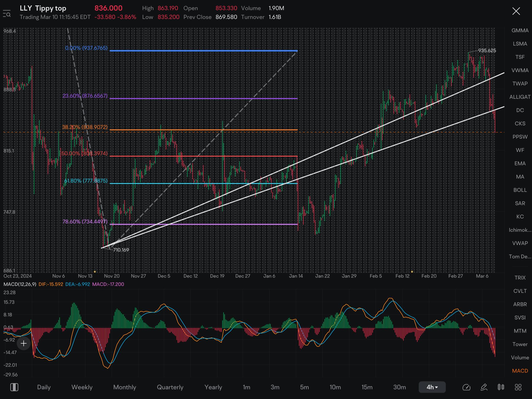Enable the TWAP indicator
532x399 pixels.
(520, 84)
